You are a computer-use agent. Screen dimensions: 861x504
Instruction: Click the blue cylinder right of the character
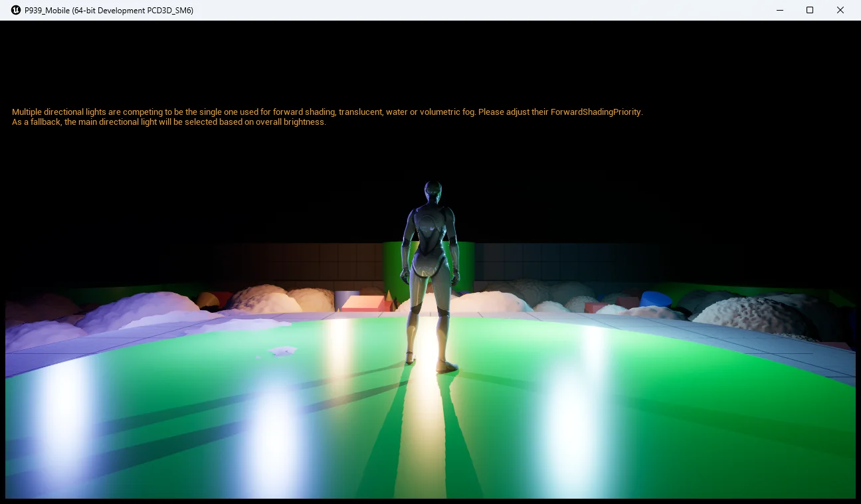(x=656, y=299)
